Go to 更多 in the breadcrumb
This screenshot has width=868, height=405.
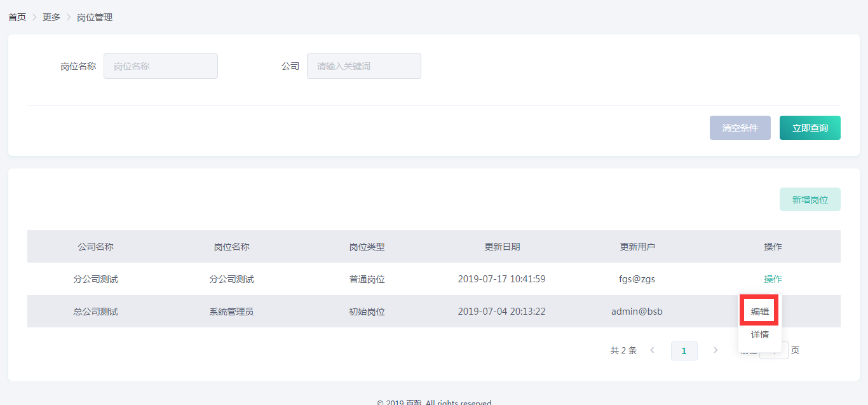point(51,17)
